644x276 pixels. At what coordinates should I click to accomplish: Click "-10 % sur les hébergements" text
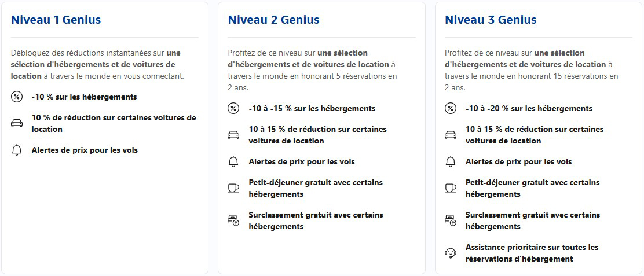coord(84,97)
